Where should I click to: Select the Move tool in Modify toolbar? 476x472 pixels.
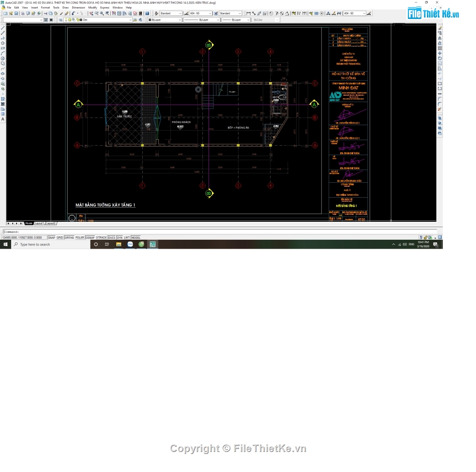439,53
